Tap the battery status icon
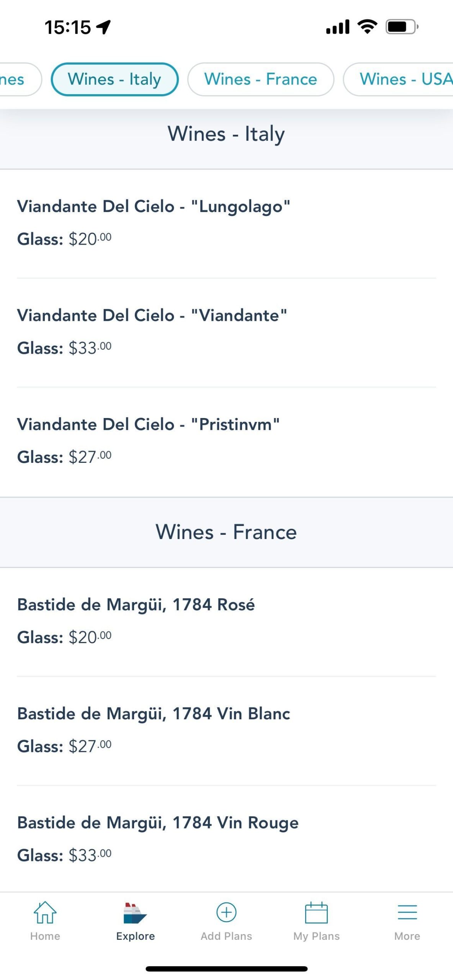The width and height of the screenshot is (453, 980). pyautogui.click(x=402, y=27)
